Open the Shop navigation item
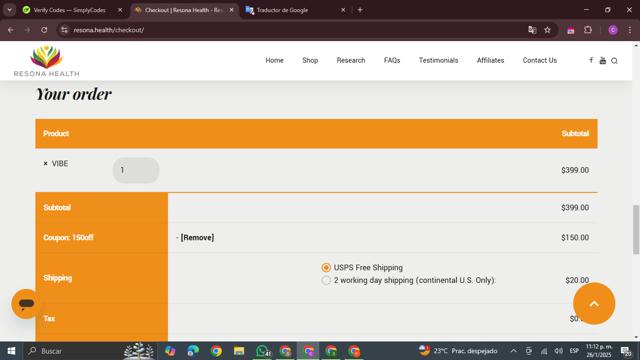Viewport: 640px width, 360px height. (x=310, y=60)
